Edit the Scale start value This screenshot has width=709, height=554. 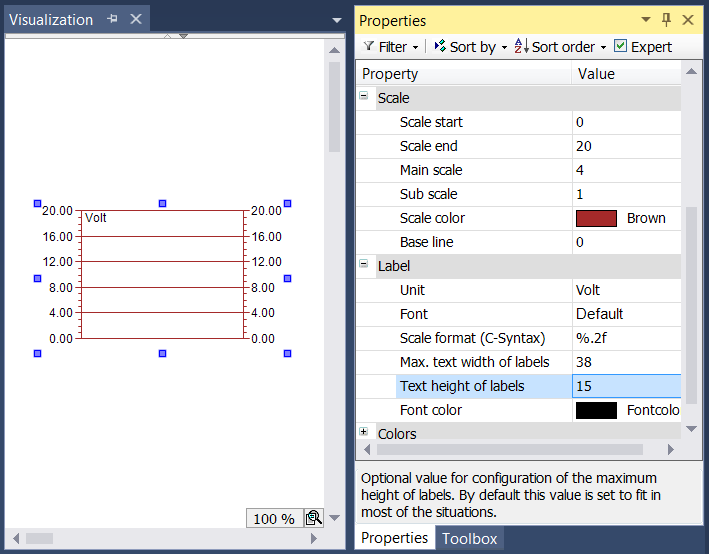pos(626,122)
